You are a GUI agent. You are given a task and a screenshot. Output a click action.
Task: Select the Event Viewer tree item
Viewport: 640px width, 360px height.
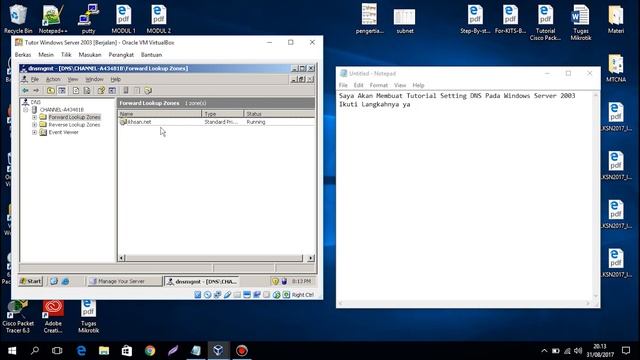63,132
